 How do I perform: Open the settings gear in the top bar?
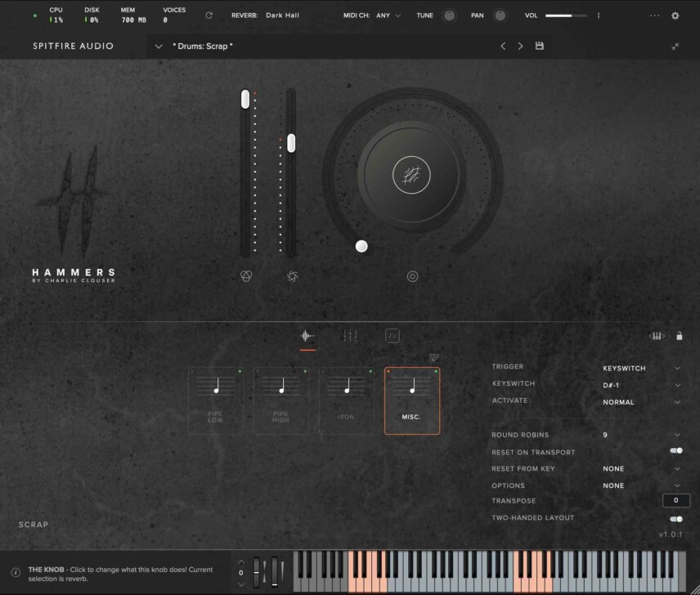[675, 16]
